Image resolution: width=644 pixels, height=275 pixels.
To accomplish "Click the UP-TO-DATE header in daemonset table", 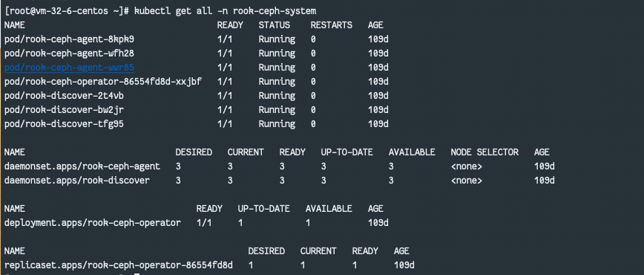I will point(347,152).
